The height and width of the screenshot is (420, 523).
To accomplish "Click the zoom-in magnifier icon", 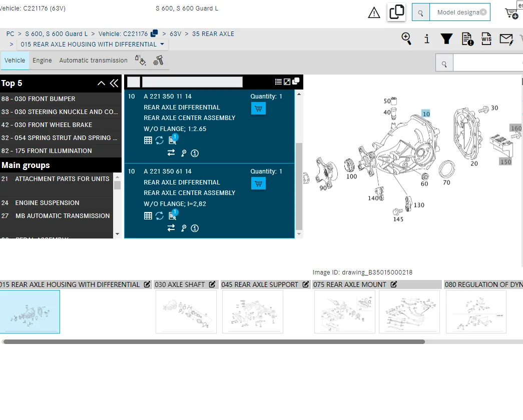I will coord(406,38).
